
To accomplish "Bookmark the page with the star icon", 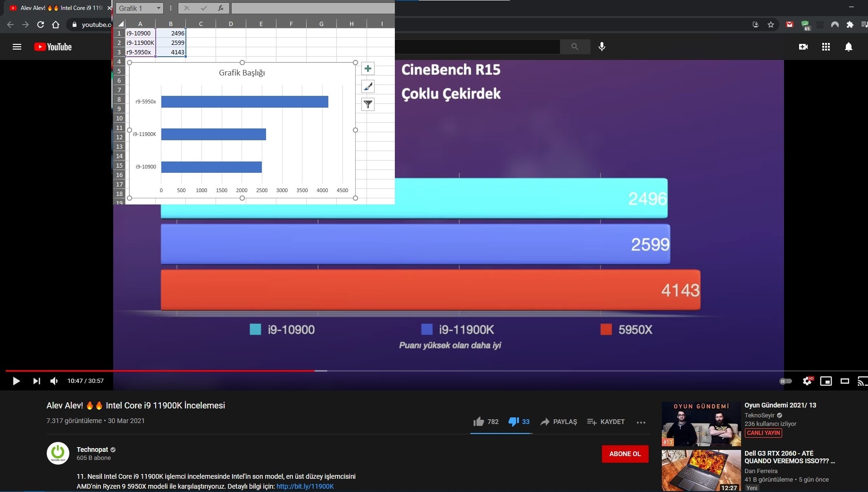I will pos(771,25).
